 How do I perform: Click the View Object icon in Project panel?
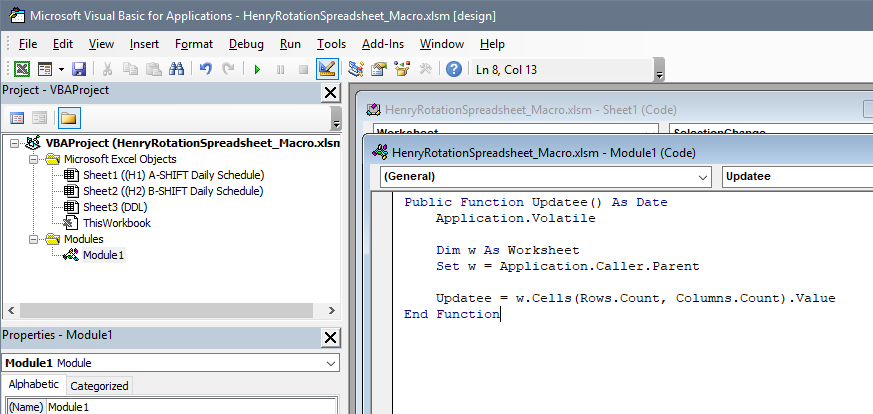(40, 118)
